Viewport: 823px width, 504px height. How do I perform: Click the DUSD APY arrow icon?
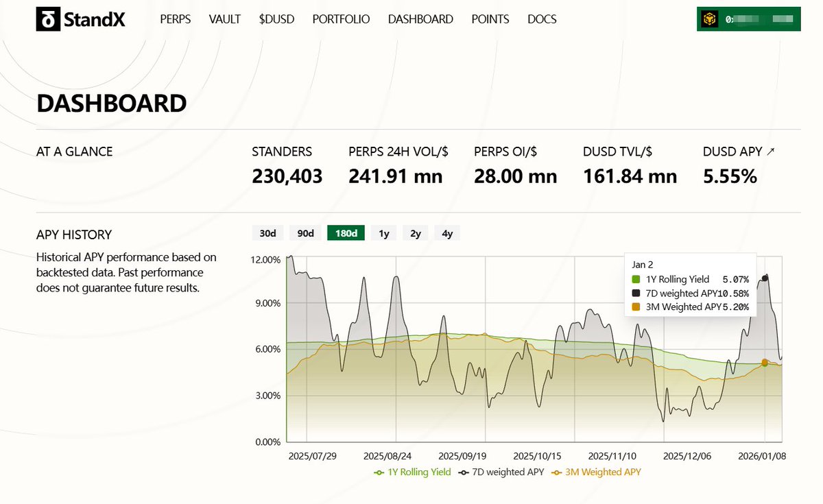tap(771, 152)
